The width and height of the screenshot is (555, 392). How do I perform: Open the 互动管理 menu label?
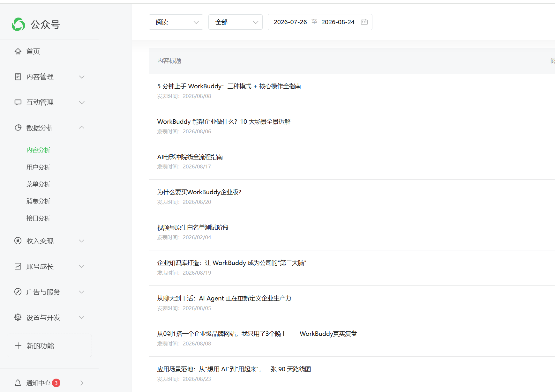(x=40, y=102)
